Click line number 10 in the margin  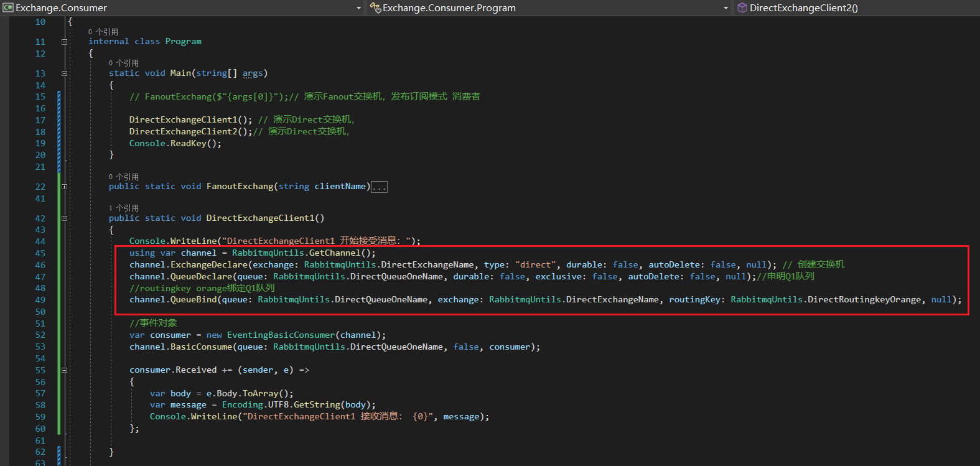click(40, 22)
